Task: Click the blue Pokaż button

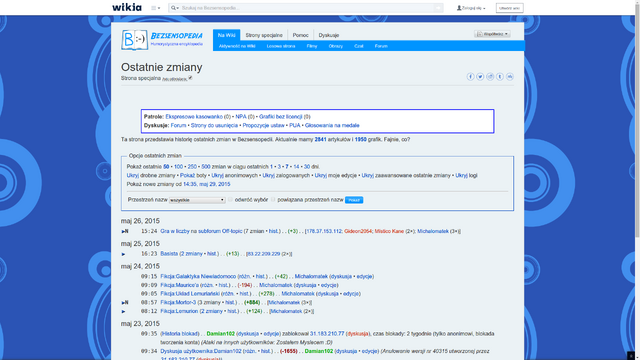Action: point(354,200)
